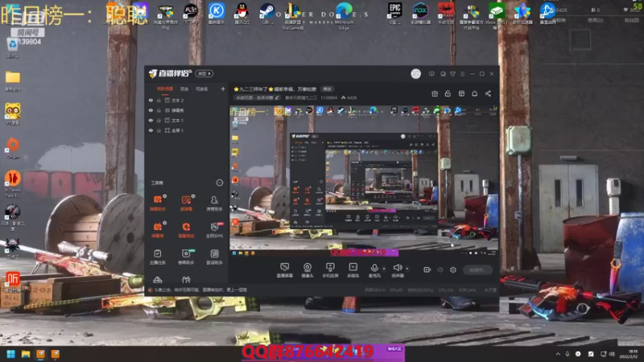Show hidden tray icons chevron
Image resolution: width=644 pixels, height=362 pixels.
pyautogui.click(x=558, y=354)
